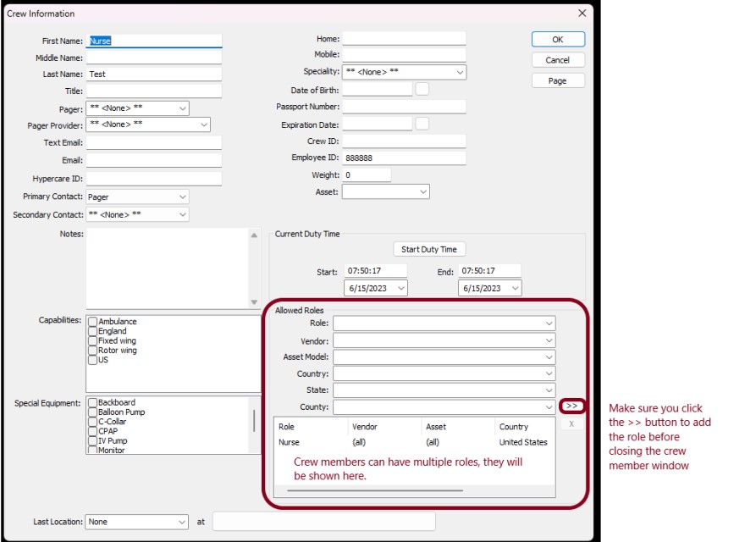This screenshot has height=542, width=756.
Task: Enable Balloon Pump equipment
Action: pyautogui.click(x=93, y=412)
